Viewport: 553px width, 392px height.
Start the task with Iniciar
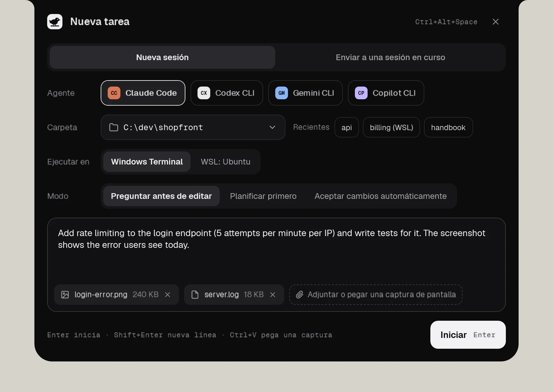[x=468, y=335]
